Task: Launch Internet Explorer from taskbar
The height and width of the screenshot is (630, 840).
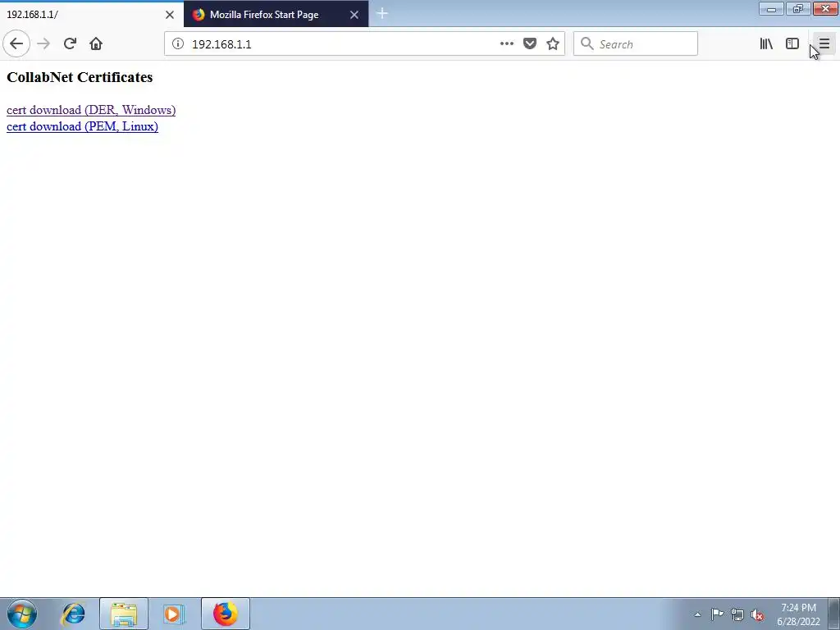Action: (x=73, y=614)
